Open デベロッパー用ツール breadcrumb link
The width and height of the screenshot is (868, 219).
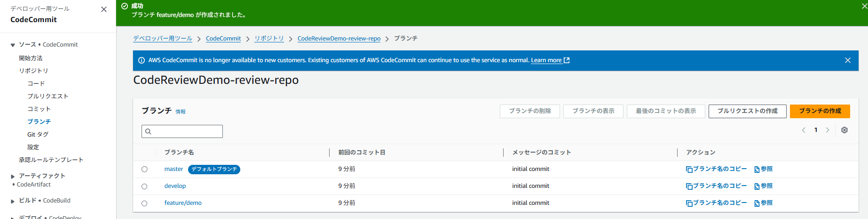(x=163, y=39)
